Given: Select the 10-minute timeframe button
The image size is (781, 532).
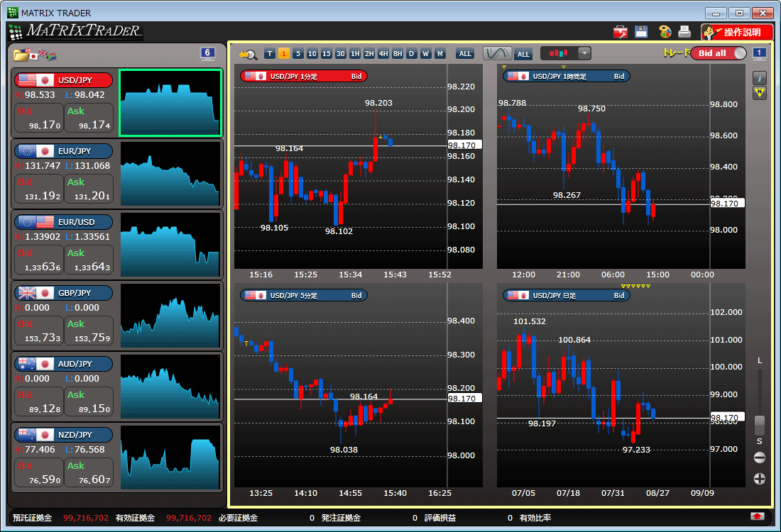Looking at the screenshot, I should 312,53.
